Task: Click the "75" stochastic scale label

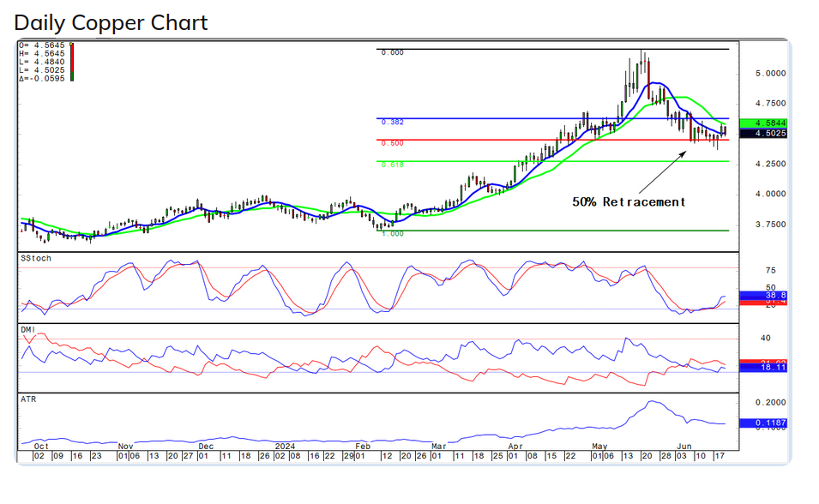Action: 770,271
